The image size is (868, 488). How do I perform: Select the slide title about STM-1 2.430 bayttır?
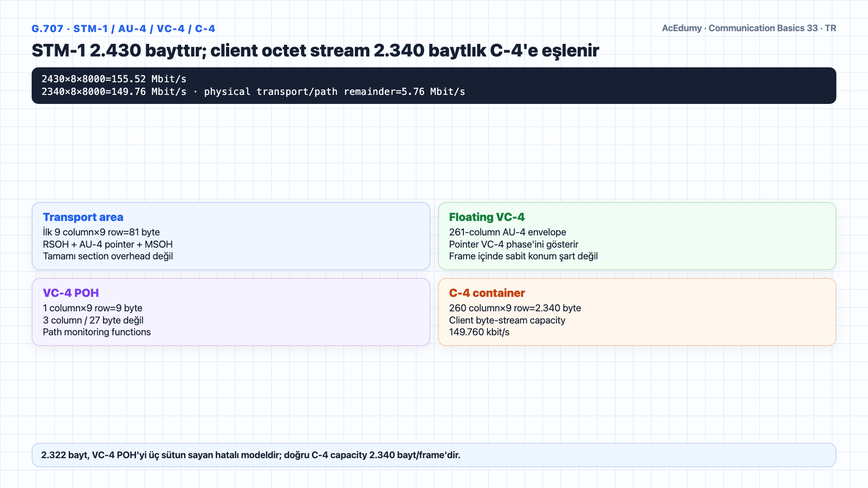[315, 51]
